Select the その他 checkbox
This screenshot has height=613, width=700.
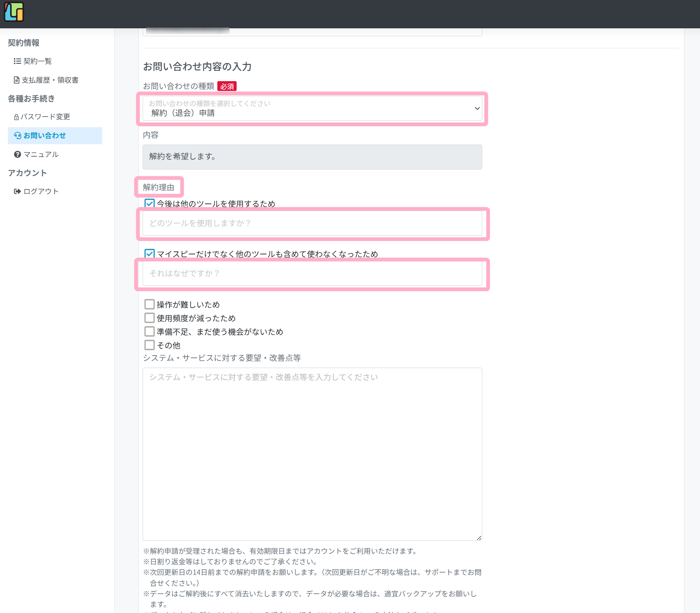point(149,345)
